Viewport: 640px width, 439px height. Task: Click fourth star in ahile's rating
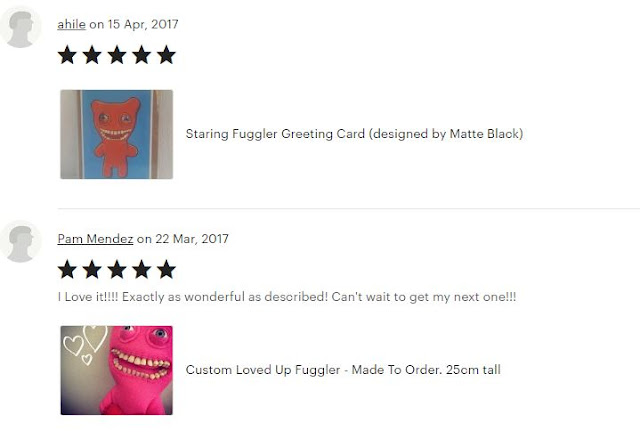point(142,55)
